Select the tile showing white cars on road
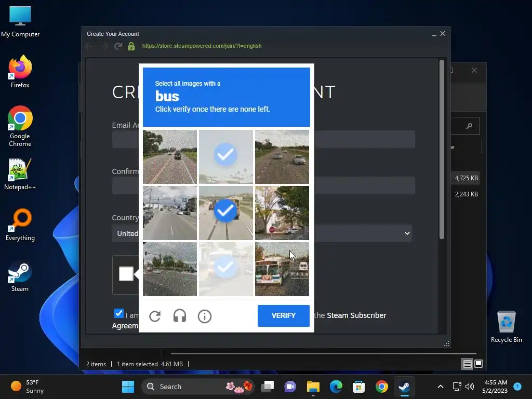The width and height of the screenshot is (532, 399). pyautogui.click(x=282, y=157)
